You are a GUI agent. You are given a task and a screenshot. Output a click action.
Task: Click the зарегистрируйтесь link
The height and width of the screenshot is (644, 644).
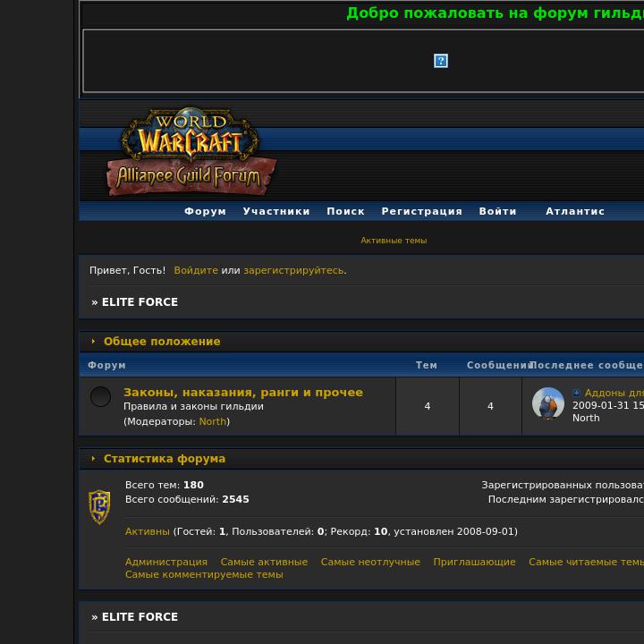tap(293, 270)
